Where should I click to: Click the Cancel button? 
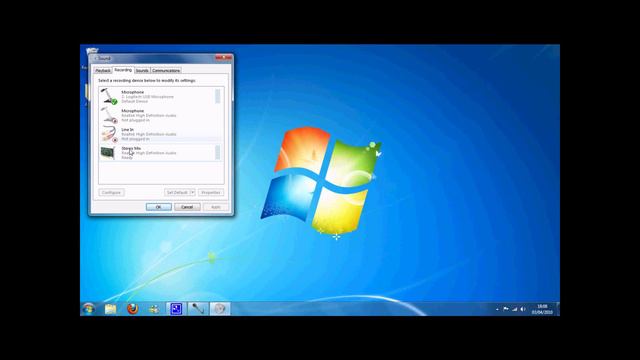click(187, 207)
